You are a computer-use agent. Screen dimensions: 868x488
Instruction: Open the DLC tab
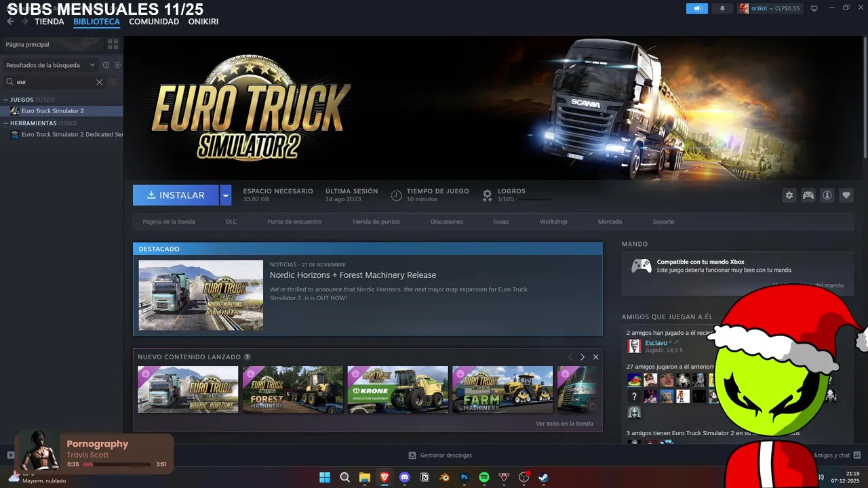tap(231, 222)
